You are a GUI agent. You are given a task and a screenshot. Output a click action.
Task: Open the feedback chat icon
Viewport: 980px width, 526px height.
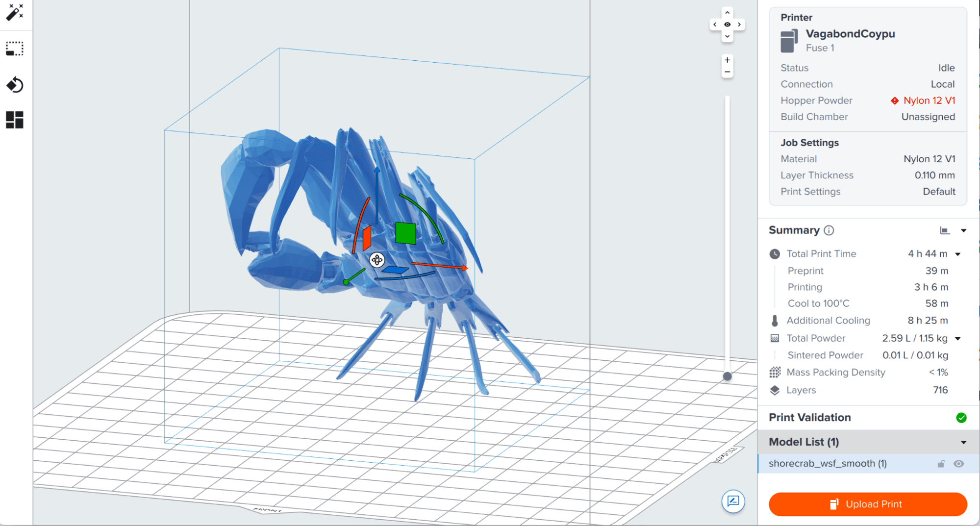733,501
